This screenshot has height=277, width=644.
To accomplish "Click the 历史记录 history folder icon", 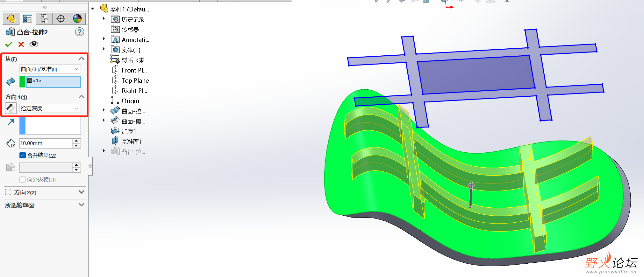I will (115, 19).
